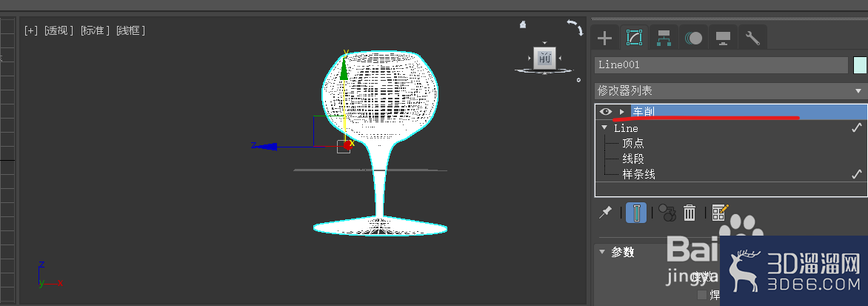This screenshot has width=868, height=306.
Task: Open the Motion panel tab
Action: tap(693, 39)
